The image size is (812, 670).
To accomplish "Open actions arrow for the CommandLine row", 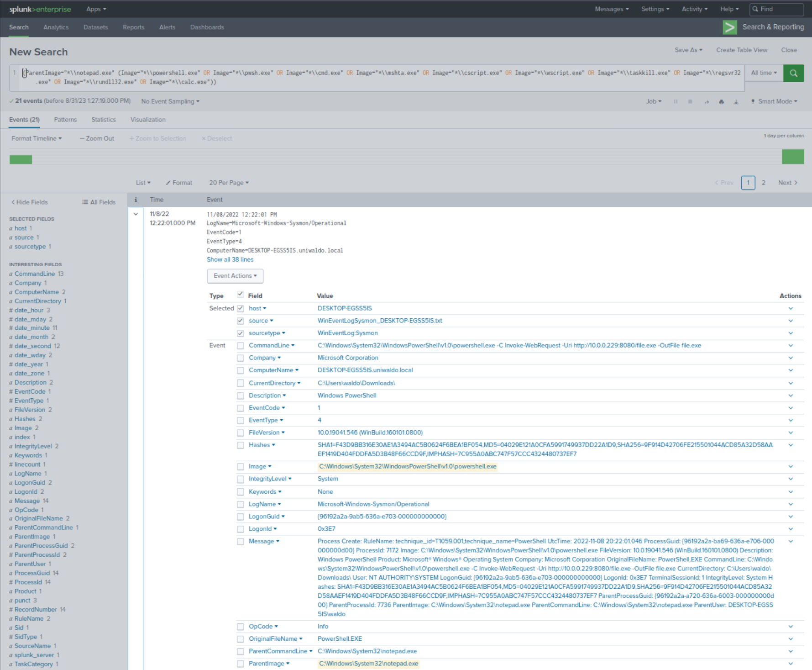I will [x=791, y=345].
